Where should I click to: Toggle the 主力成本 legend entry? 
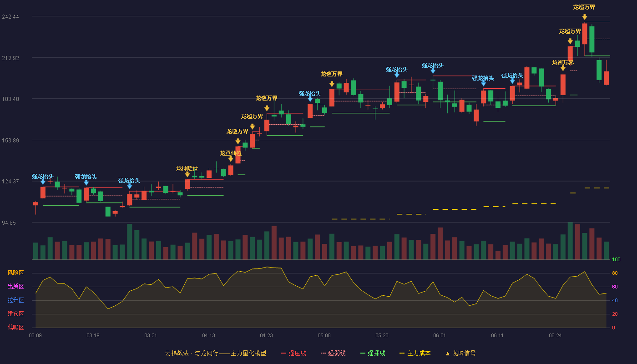coord(415,353)
